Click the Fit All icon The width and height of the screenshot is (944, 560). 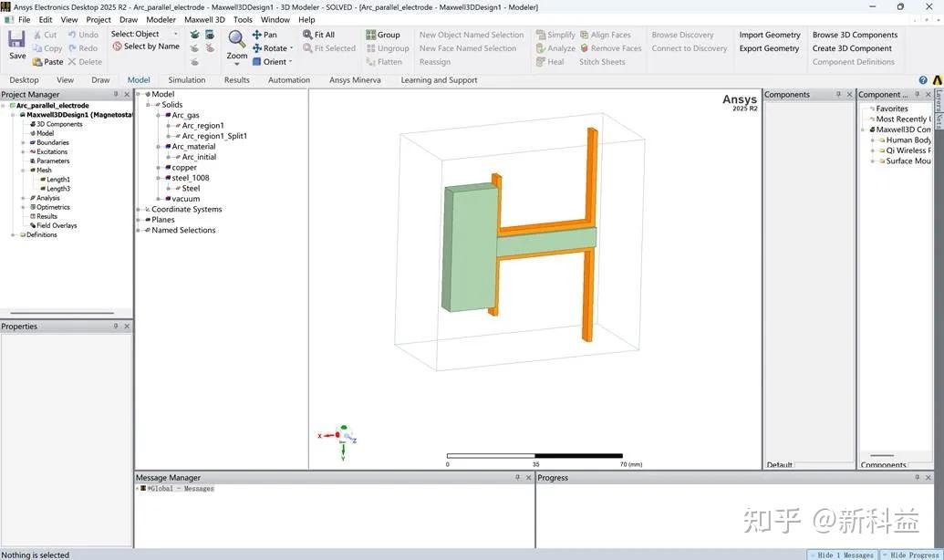tap(307, 35)
